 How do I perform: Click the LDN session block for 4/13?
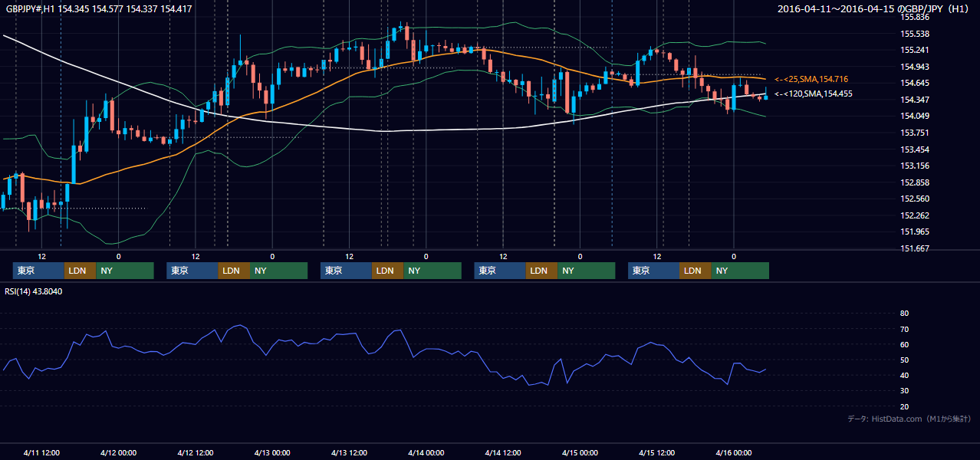[x=388, y=271]
